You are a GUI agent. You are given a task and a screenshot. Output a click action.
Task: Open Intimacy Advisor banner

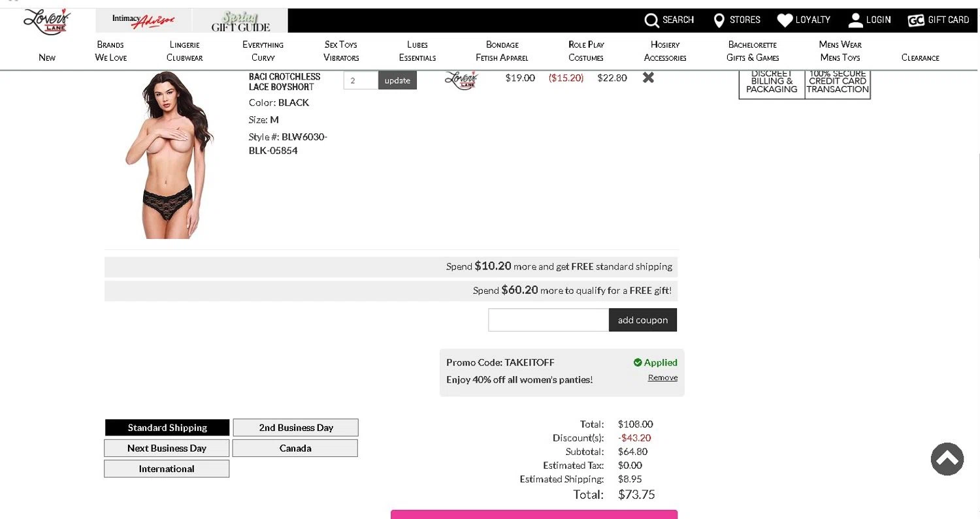[x=144, y=21]
